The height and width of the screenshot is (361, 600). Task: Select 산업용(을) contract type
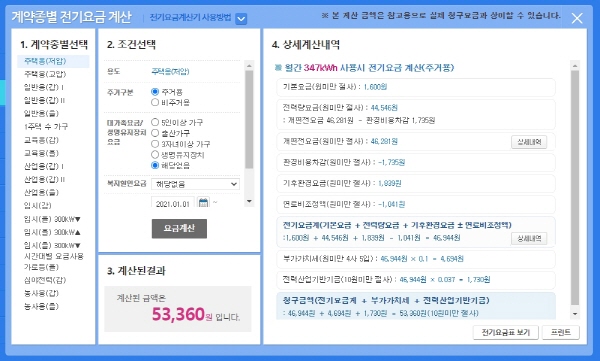point(41,192)
